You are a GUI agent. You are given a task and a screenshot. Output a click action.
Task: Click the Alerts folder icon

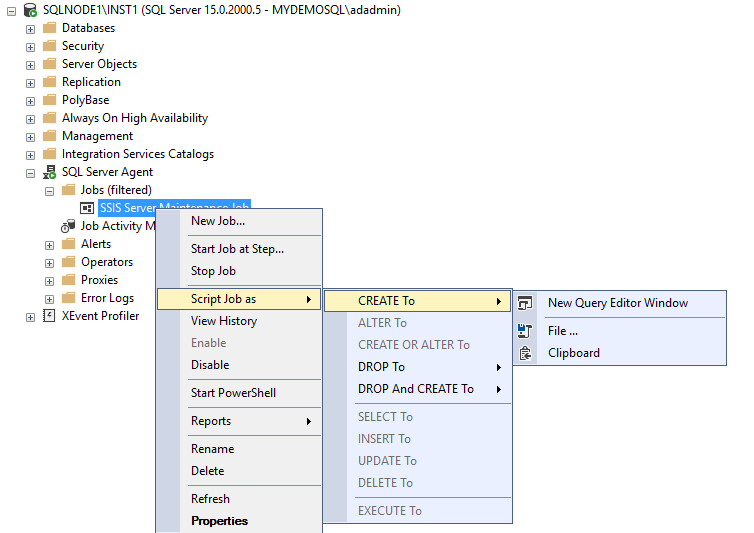click(68, 244)
